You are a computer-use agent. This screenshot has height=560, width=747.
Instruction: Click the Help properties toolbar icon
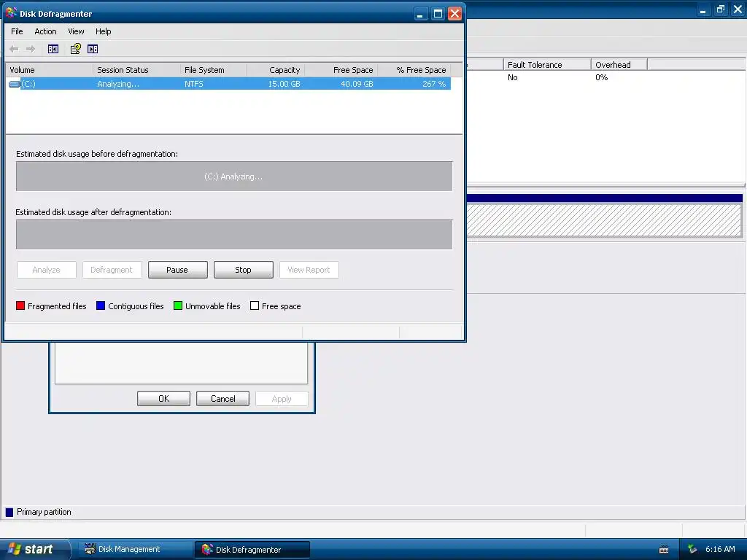[x=75, y=49]
